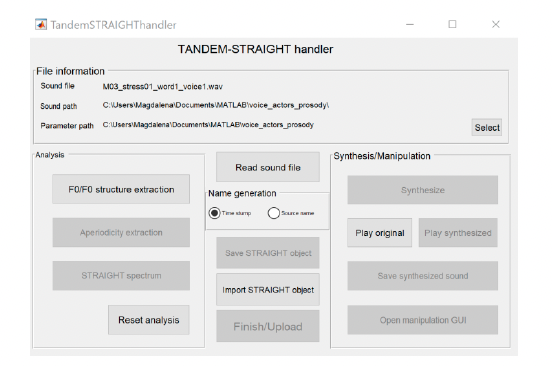The image size is (552, 366).
Task: Start F0/F0 structure extraction
Action: (121, 189)
